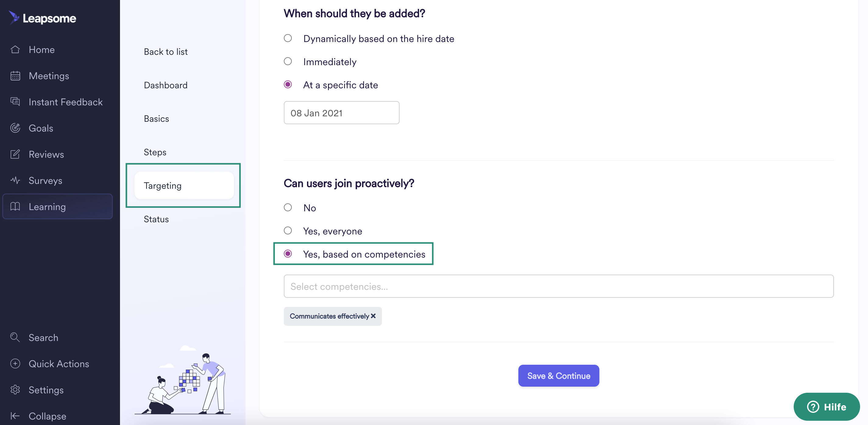
Task: Switch to the Status section
Action: [156, 219]
